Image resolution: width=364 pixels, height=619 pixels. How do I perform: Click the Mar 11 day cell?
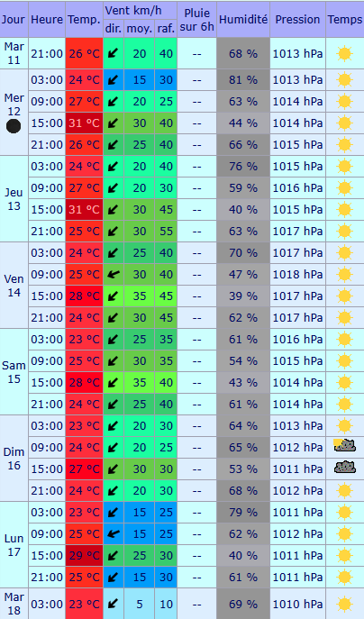pos(14,53)
